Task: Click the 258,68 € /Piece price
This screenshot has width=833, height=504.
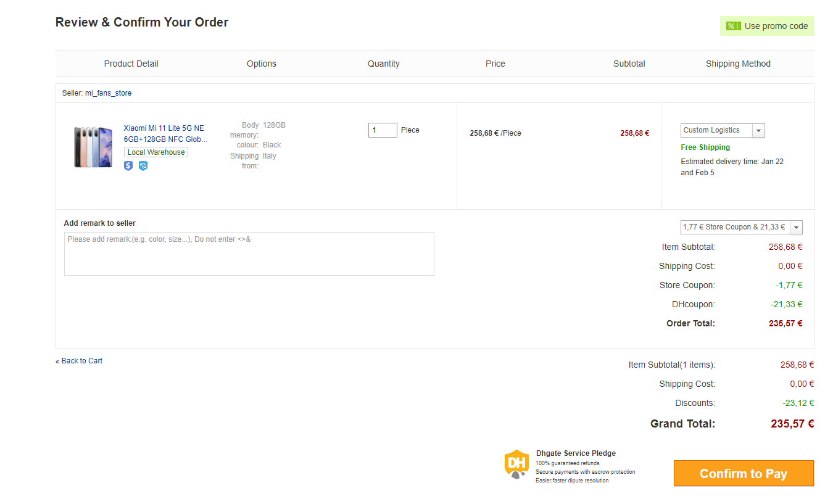Action: pyautogui.click(x=495, y=133)
